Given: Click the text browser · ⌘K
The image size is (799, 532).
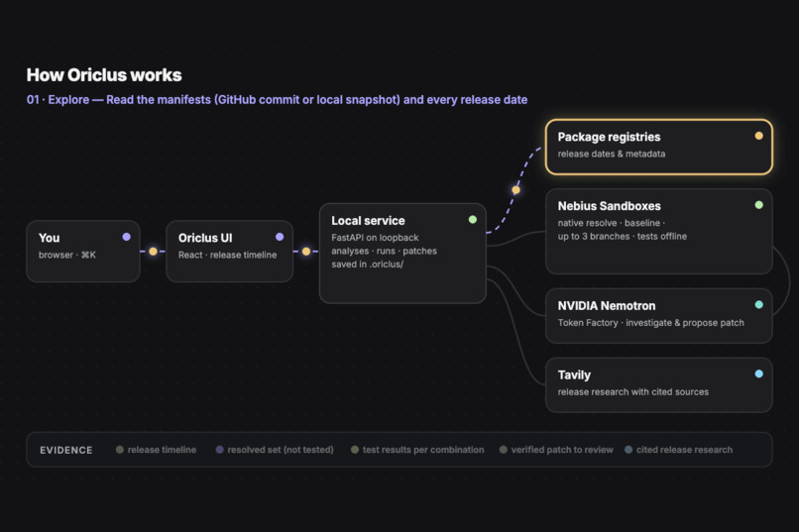Looking at the screenshot, I should point(67,255).
